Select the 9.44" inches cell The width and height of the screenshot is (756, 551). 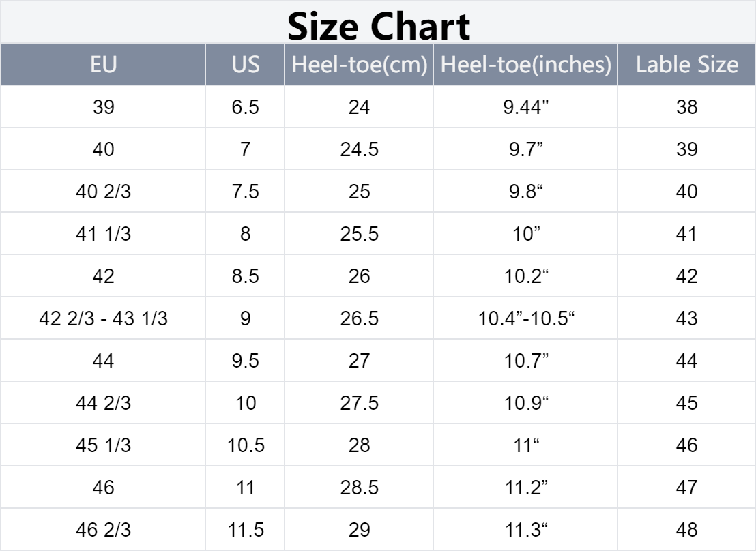click(525, 107)
